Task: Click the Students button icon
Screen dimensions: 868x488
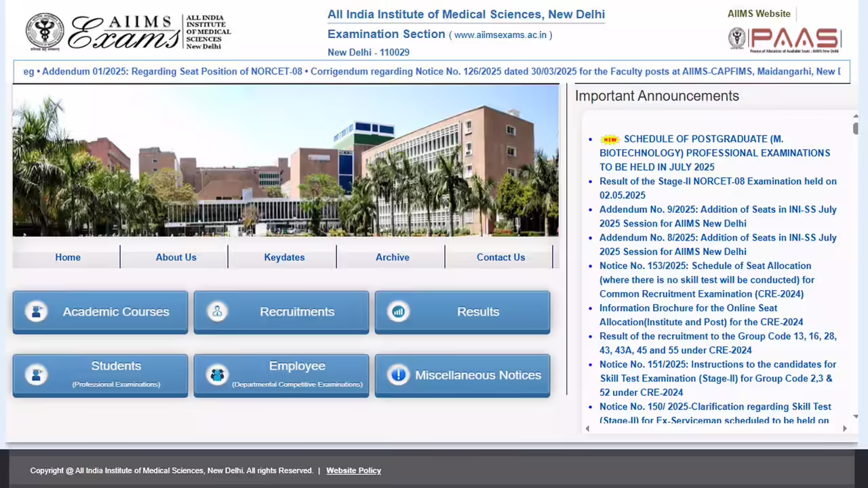Action: (36, 375)
